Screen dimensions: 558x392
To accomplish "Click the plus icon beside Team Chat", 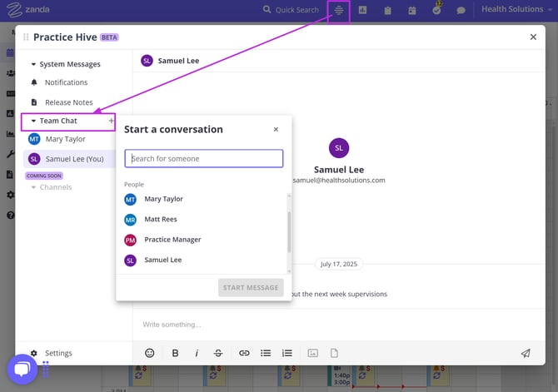I will click(x=111, y=121).
